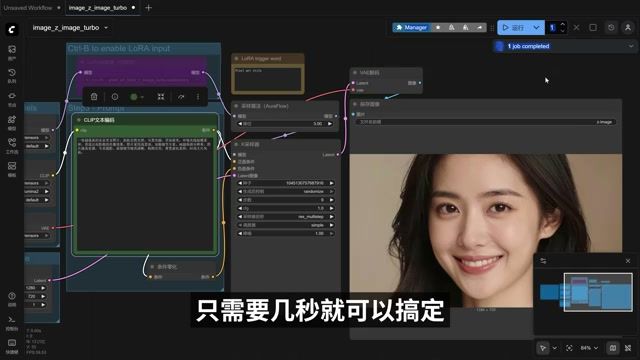Open the queue history clock icon in top bar
Image resolution: width=640 pixels, height=360 pixels.
click(x=611, y=27)
